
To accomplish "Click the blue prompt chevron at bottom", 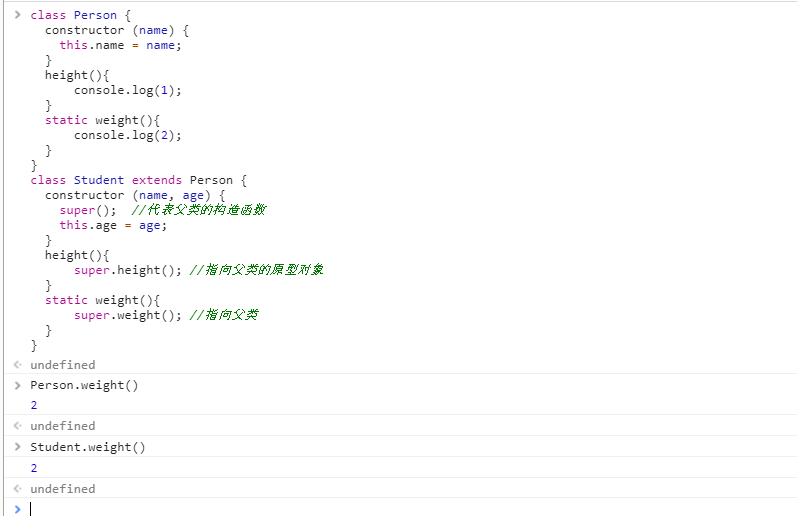I will pyautogui.click(x=18, y=509).
